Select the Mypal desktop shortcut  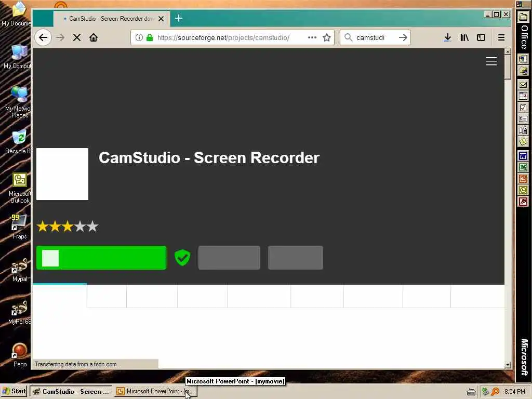pos(20,270)
